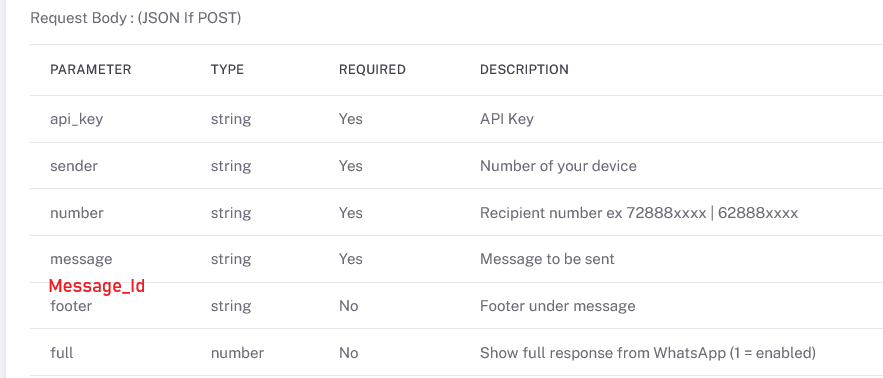Click the number parameter name
Screen dimensions: 883x378
pyautogui.click(x=77, y=213)
